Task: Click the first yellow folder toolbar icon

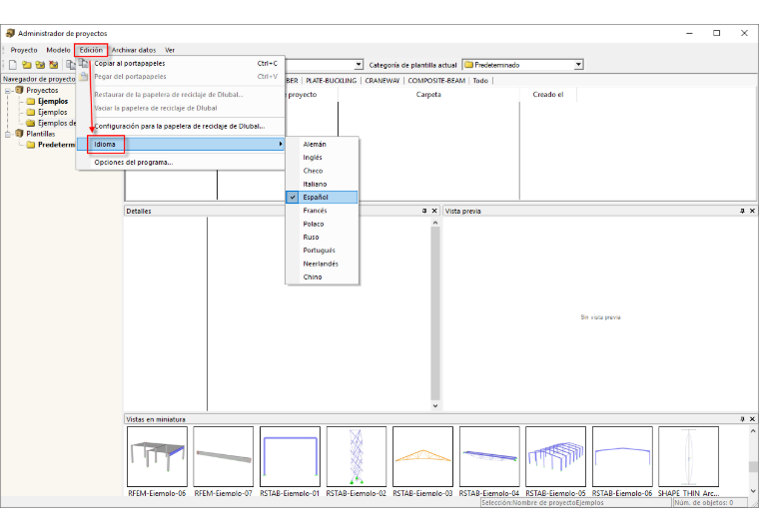Action: pos(27,65)
